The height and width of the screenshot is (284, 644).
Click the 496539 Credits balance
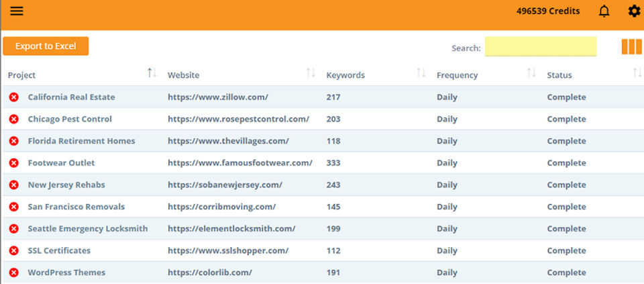548,11
